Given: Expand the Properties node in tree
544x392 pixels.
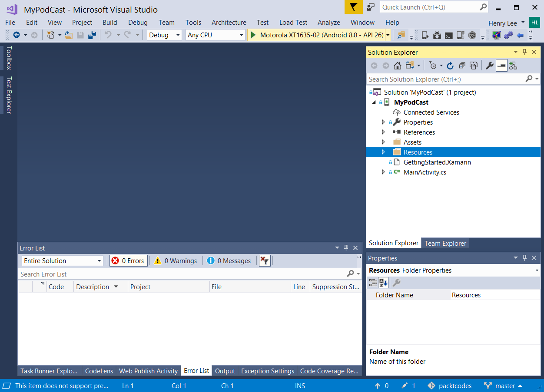Looking at the screenshot, I should pos(383,122).
